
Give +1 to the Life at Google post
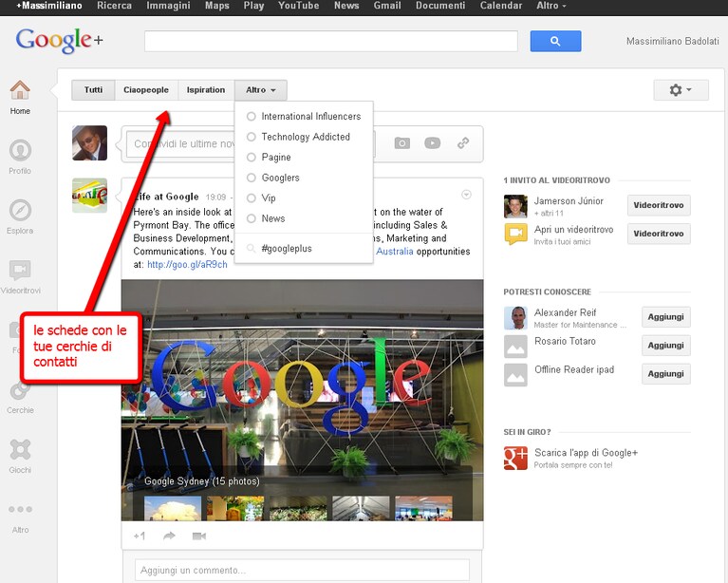click(140, 536)
